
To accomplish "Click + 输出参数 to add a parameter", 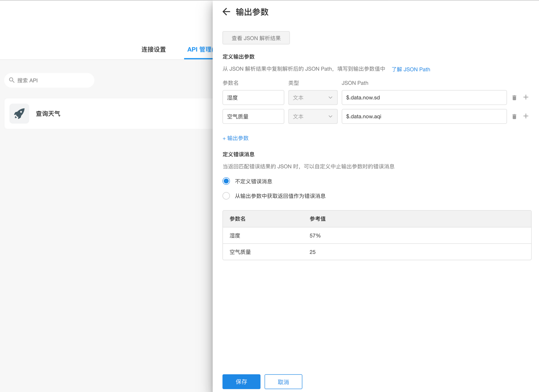I will [x=235, y=138].
